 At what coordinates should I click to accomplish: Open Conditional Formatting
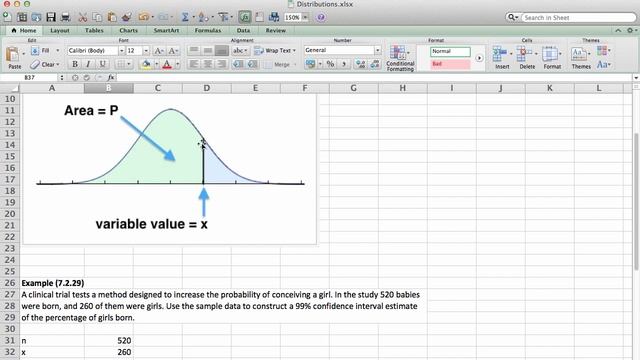pyautogui.click(x=400, y=58)
